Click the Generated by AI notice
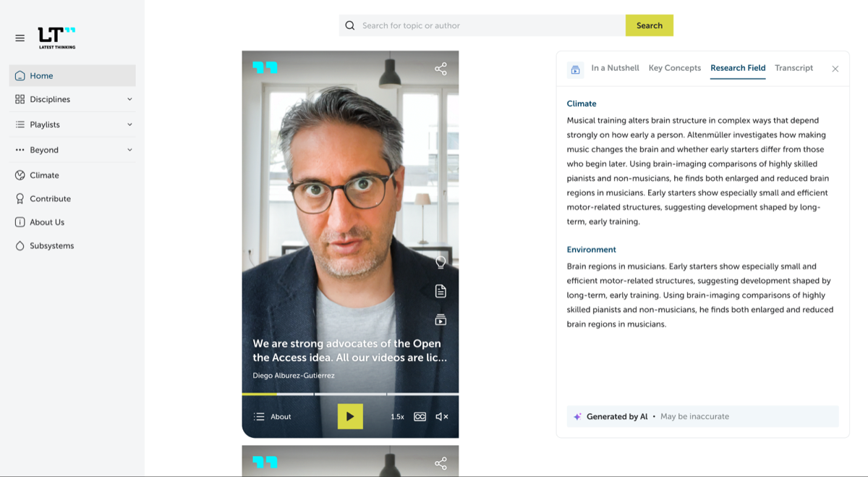This screenshot has height=477, width=868. (x=702, y=416)
